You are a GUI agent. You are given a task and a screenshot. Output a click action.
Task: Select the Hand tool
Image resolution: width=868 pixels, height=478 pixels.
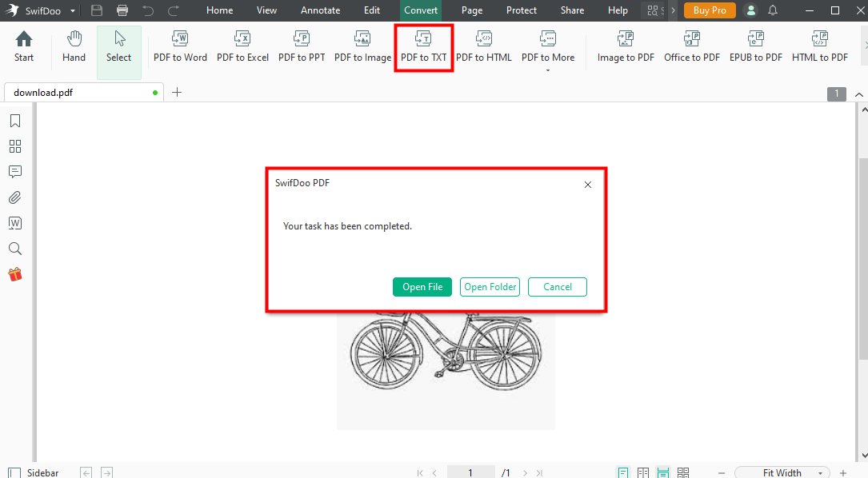point(74,47)
